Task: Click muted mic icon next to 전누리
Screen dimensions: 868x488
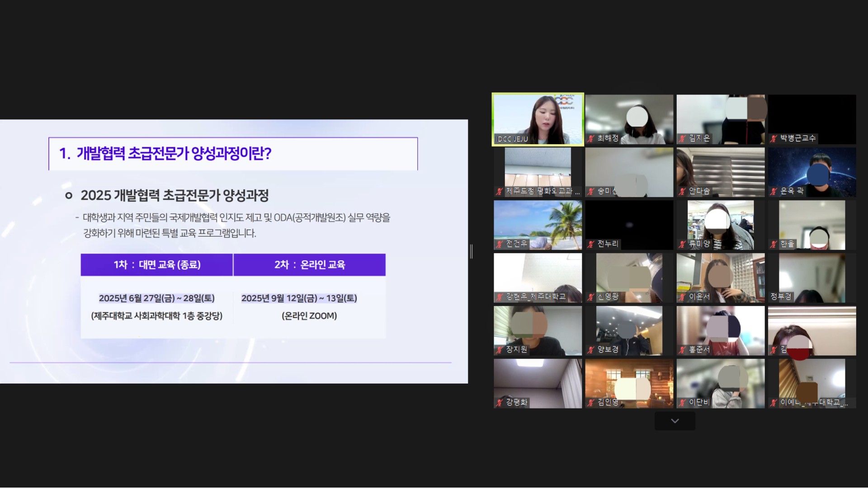Action: tap(590, 244)
